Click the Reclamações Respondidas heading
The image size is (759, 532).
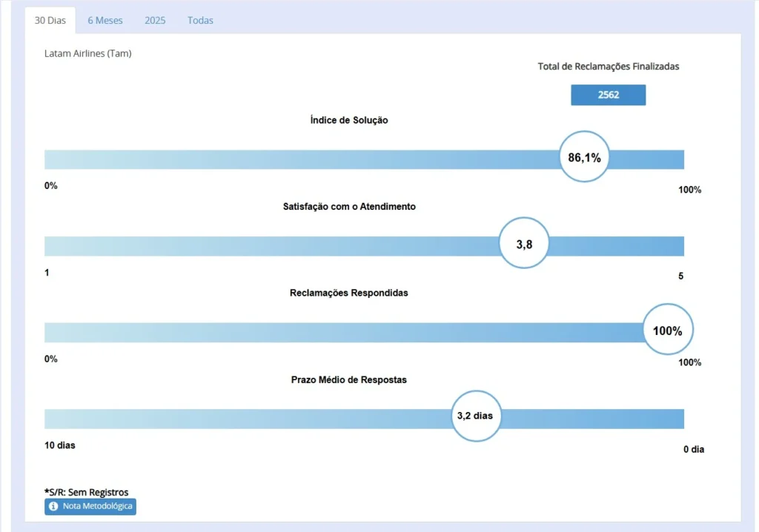click(x=348, y=293)
